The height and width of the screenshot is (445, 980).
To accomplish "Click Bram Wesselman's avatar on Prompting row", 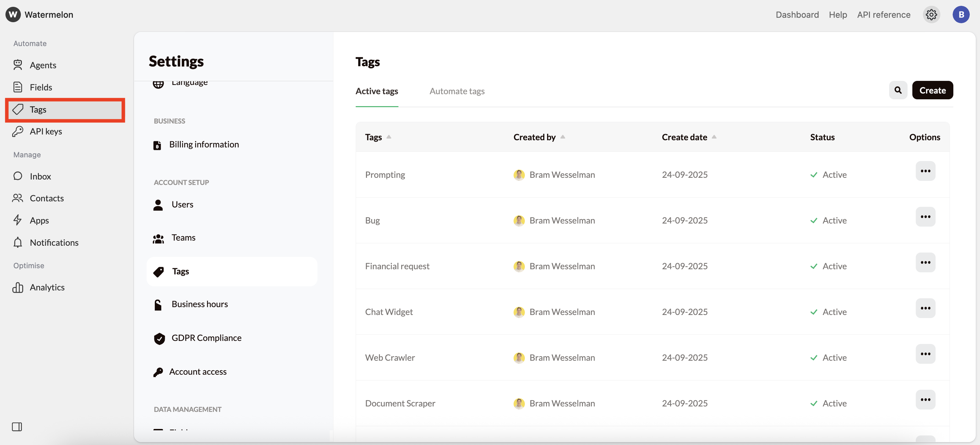I will [519, 174].
